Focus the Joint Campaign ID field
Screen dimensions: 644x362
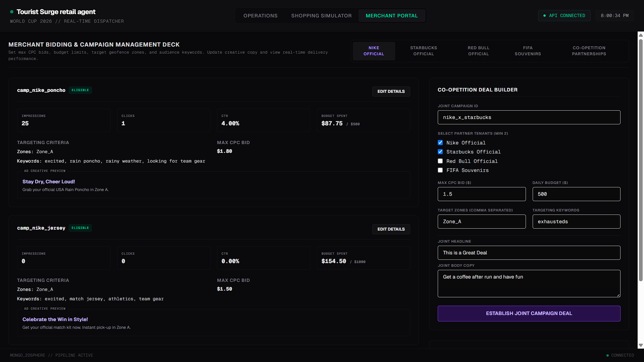[x=529, y=117]
